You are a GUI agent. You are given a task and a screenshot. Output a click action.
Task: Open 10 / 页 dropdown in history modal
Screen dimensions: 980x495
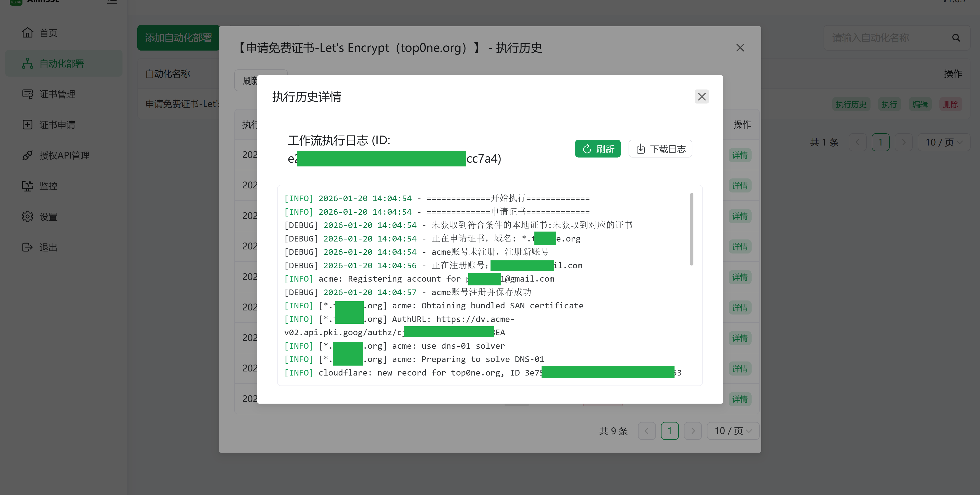tap(733, 431)
